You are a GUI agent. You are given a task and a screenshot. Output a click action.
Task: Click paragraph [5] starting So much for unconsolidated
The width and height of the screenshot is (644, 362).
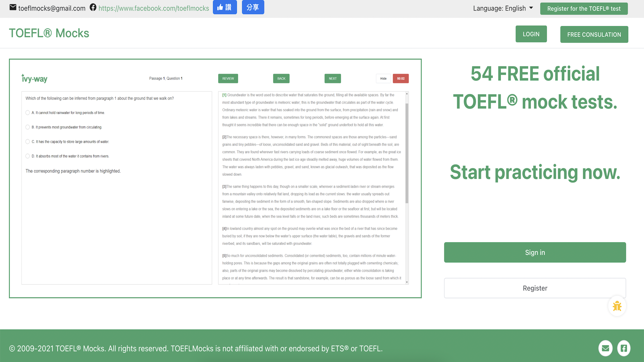click(312, 267)
